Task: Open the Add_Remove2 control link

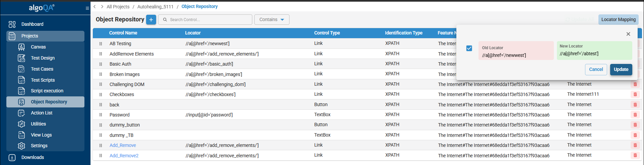Action: click(124, 156)
